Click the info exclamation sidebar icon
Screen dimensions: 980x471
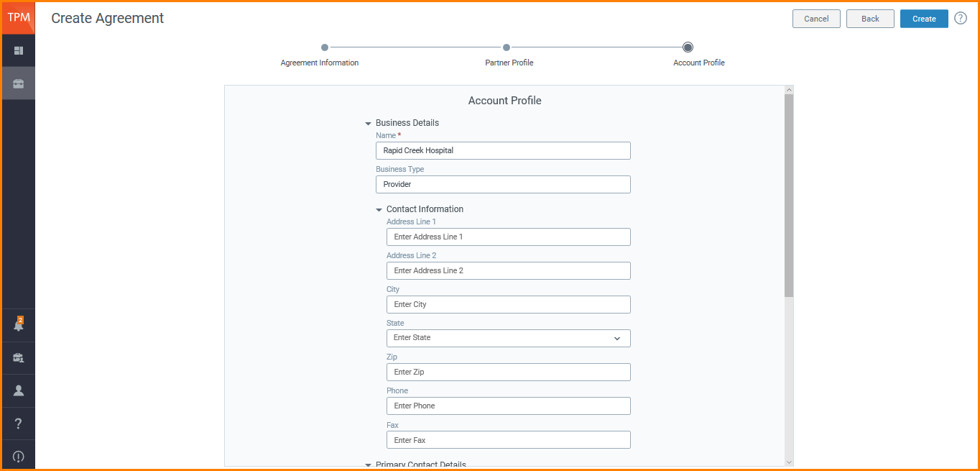coord(19,456)
